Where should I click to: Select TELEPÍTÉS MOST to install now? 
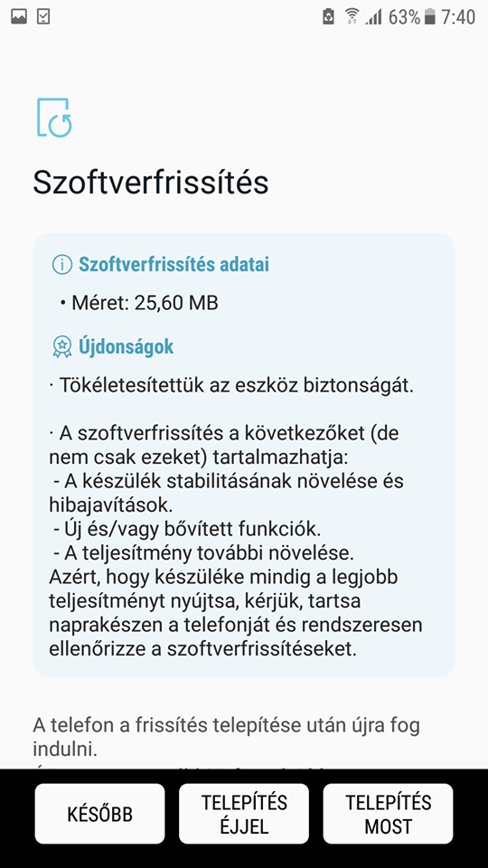click(x=388, y=814)
